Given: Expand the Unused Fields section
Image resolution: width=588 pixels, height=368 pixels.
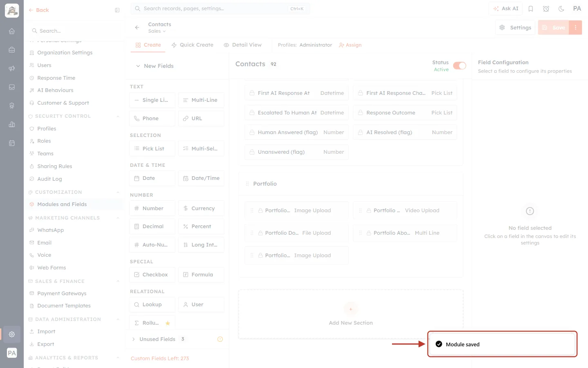Looking at the screenshot, I should tap(134, 339).
